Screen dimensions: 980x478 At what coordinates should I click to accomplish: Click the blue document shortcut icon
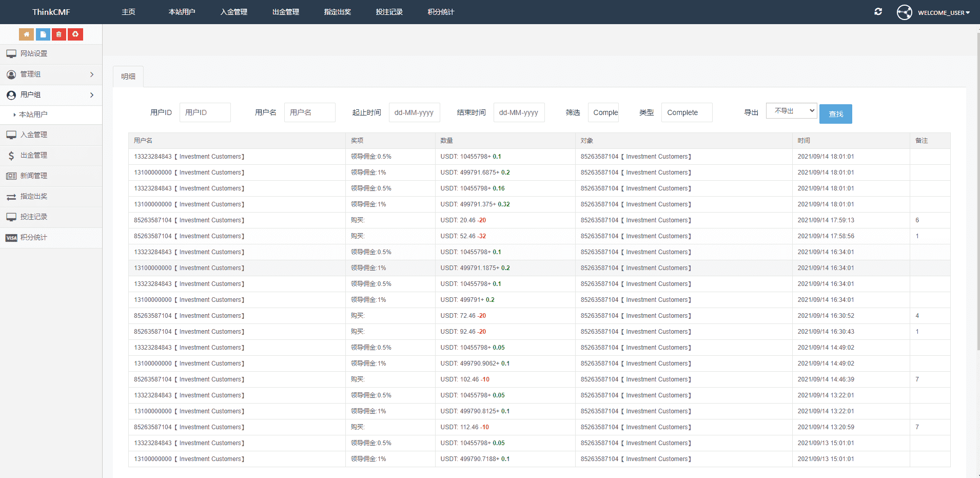[x=43, y=34]
